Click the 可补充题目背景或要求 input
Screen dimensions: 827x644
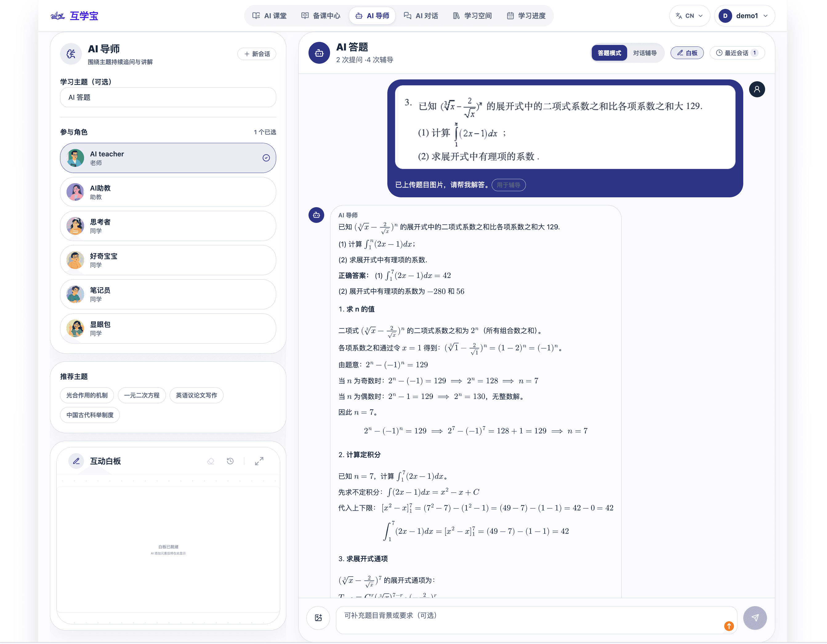tap(536, 620)
